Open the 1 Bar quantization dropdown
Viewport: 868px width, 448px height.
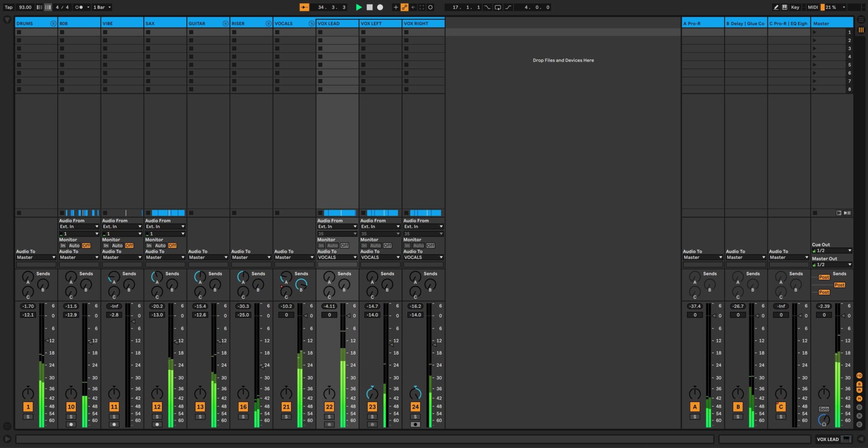102,7
